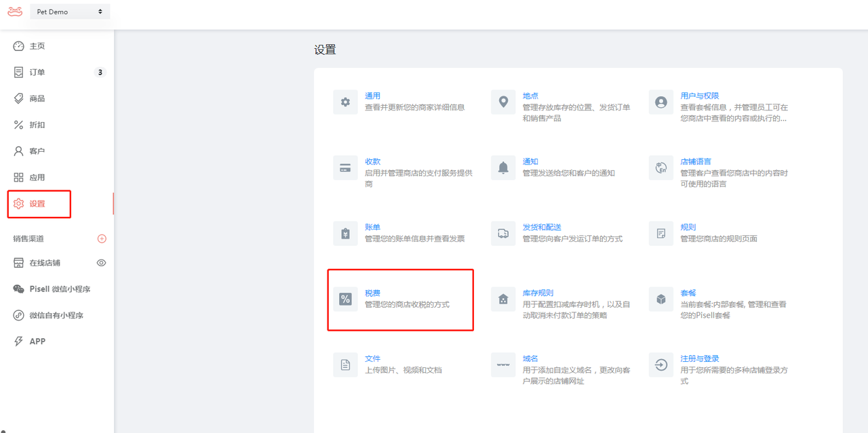The width and height of the screenshot is (868, 433).
Task: Open 订单 in the sidebar
Action: point(37,73)
